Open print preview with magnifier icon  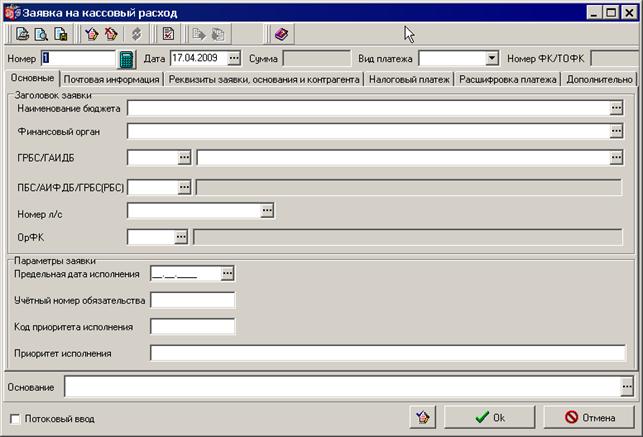(41, 34)
